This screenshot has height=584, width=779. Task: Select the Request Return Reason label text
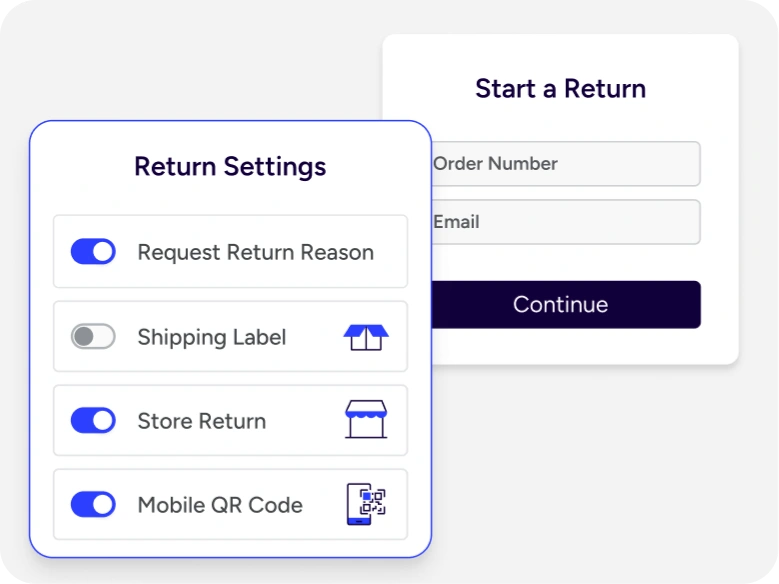255,253
